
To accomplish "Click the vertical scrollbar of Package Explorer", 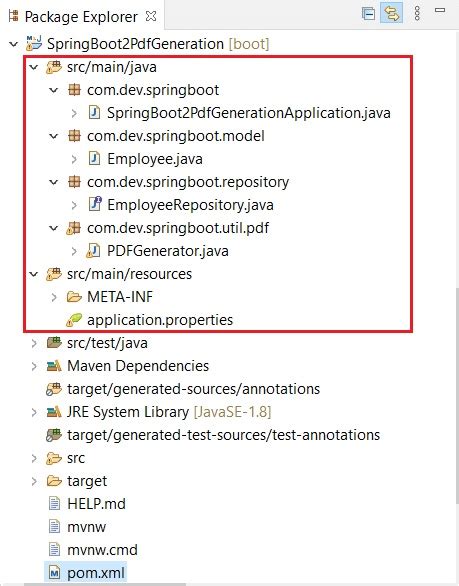I will 457,396.
